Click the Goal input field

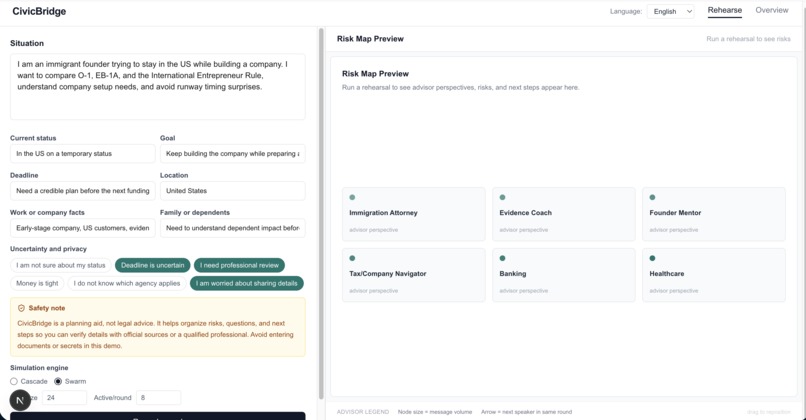[x=232, y=154]
